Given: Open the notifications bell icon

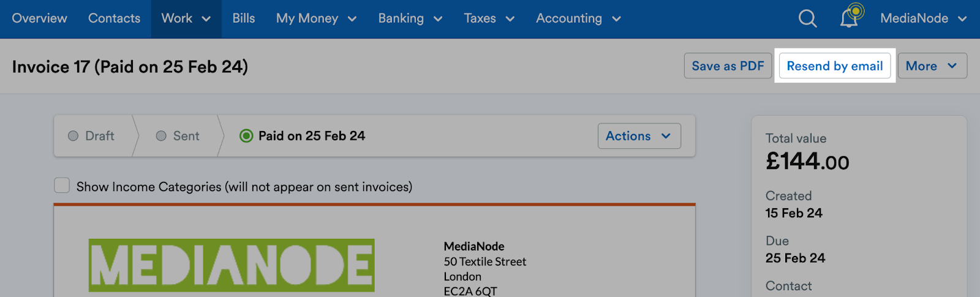Looking at the screenshot, I should [851, 17].
